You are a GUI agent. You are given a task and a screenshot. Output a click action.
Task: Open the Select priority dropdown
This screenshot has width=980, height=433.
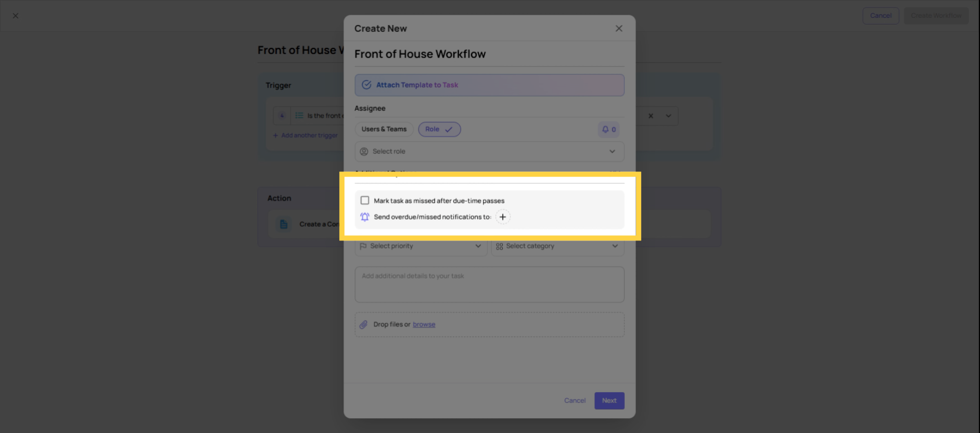(x=421, y=246)
